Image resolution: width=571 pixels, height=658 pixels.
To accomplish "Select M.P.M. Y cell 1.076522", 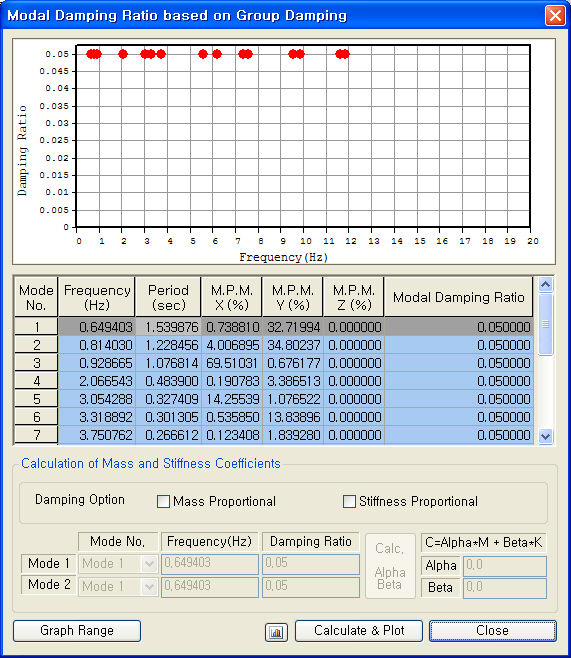I will point(292,399).
